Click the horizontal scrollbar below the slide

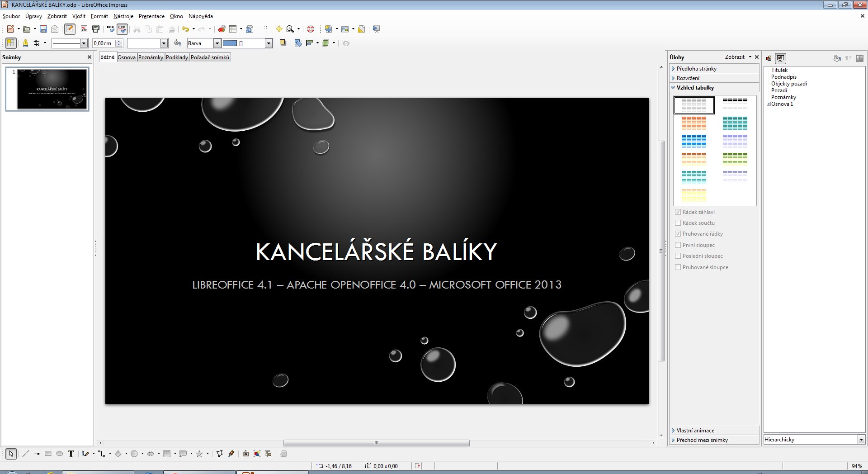point(376,443)
